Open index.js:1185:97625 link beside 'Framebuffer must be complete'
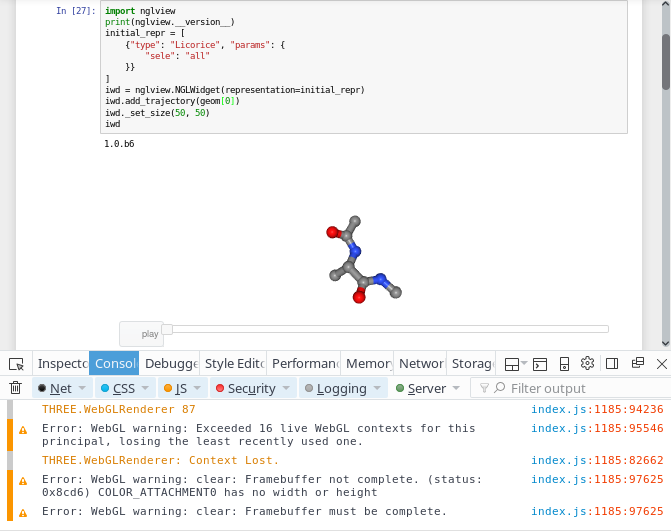671x531 pixels. (597, 511)
